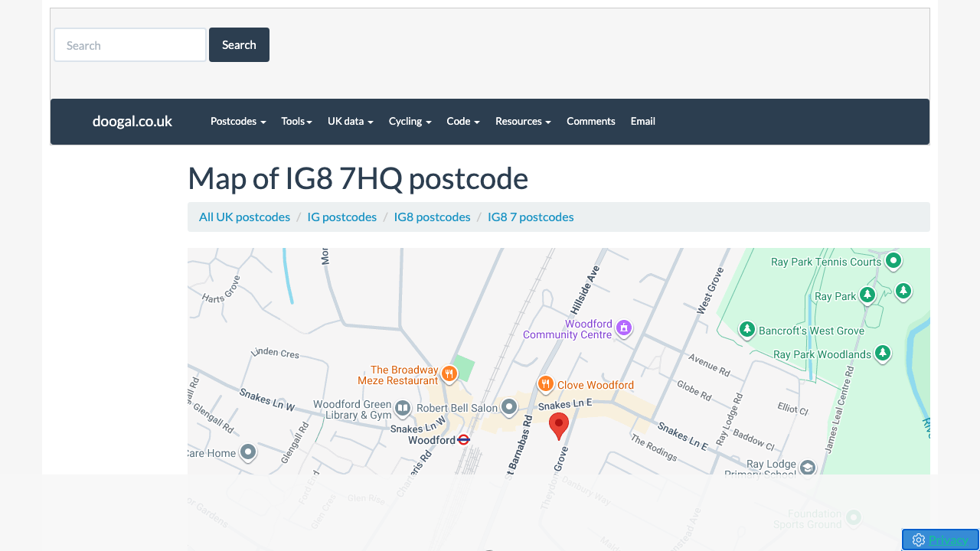Click the Robert Bell Salon marker
980x551 pixels.
click(509, 407)
